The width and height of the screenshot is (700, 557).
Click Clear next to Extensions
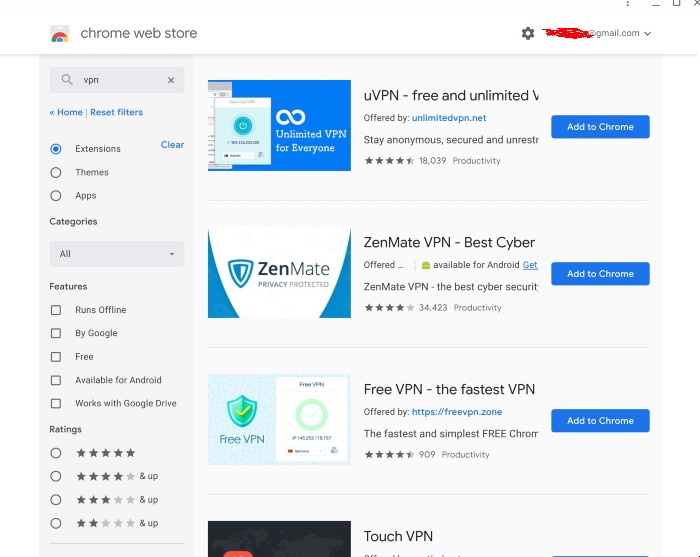[172, 145]
